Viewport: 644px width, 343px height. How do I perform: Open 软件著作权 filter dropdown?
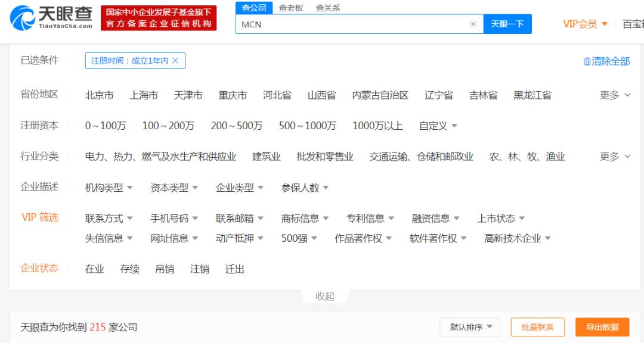point(438,238)
